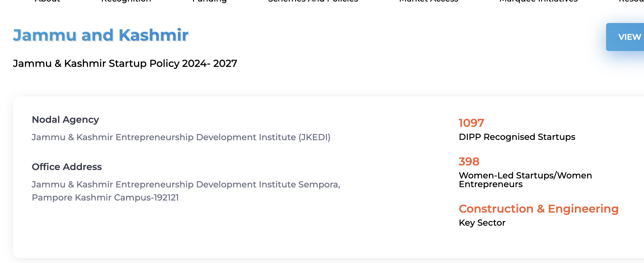Click the 398 women-led count

[469, 162]
